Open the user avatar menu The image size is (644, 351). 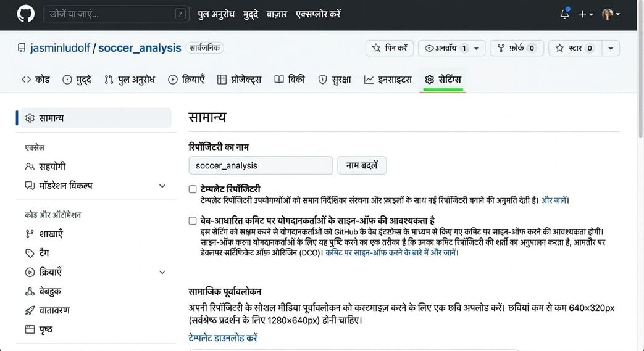(611, 14)
